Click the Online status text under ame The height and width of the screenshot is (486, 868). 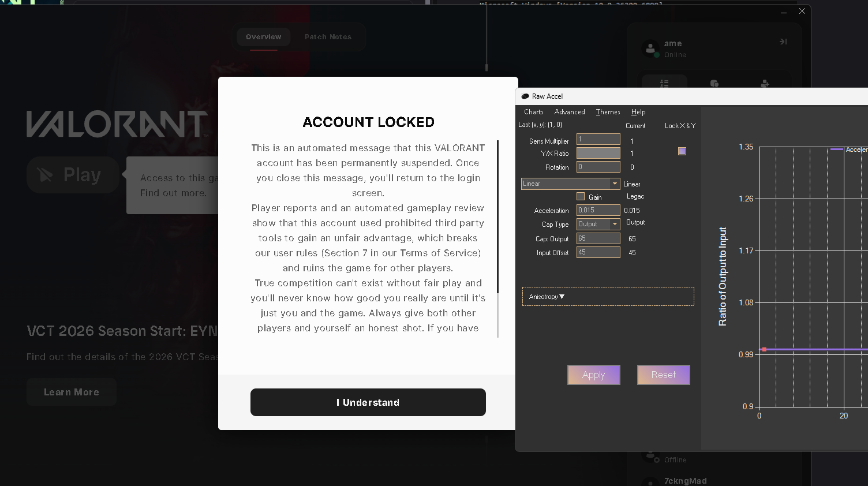675,55
